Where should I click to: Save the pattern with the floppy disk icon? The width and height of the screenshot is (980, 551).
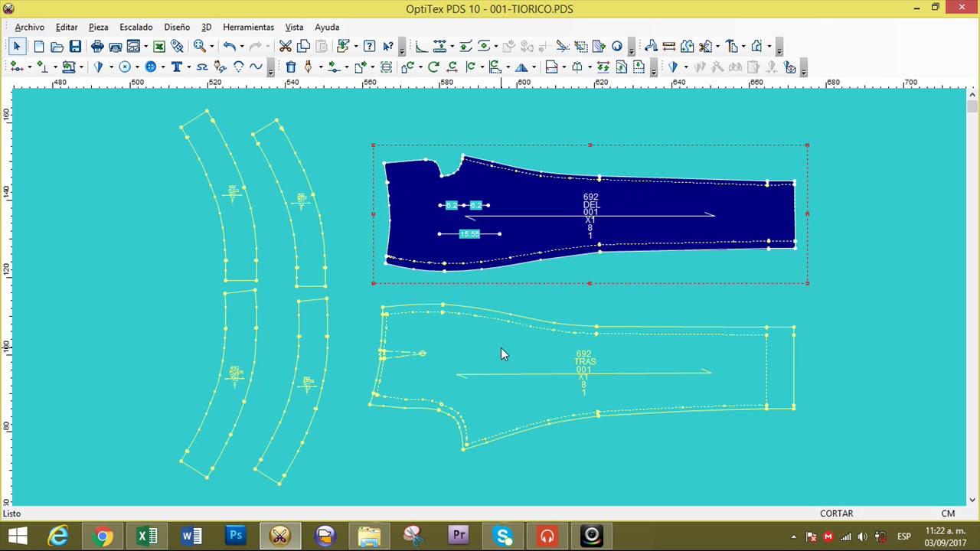tap(75, 47)
